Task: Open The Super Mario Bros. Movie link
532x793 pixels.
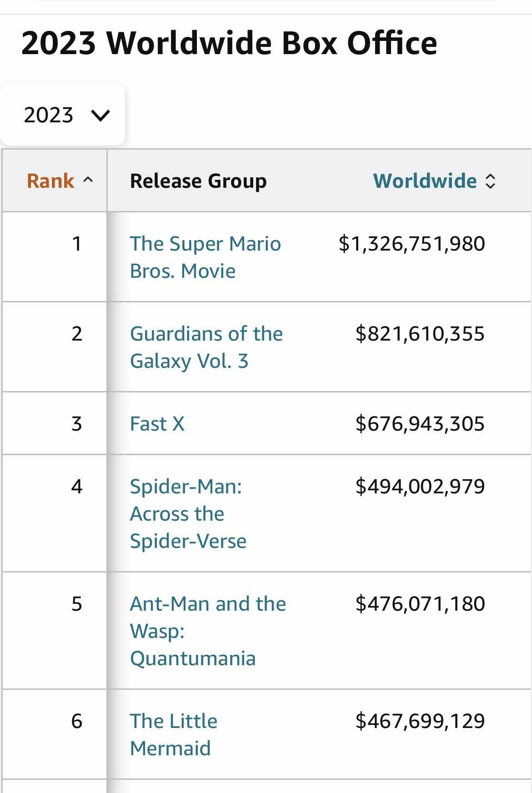Action: click(205, 257)
